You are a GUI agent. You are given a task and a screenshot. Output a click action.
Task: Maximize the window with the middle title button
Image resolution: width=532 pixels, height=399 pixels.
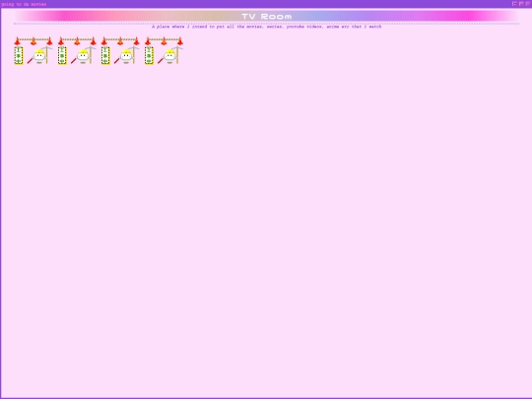[521, 4]
